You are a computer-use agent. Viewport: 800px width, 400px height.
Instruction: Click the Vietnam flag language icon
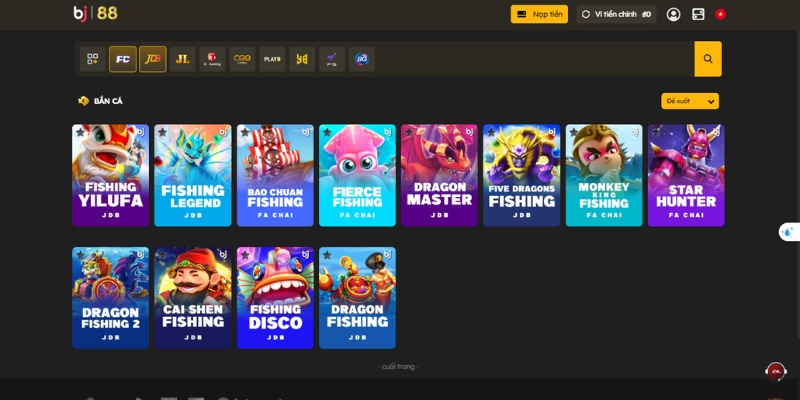click(x=720, y=14)
